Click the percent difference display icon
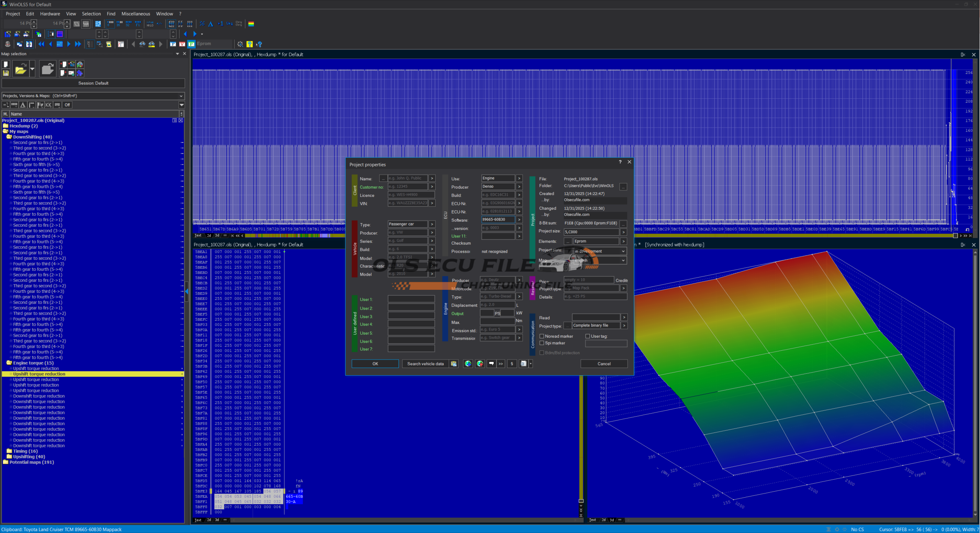The height and width of the screenshot is (533, 980). pyautogui.click(x=202, y=24)
